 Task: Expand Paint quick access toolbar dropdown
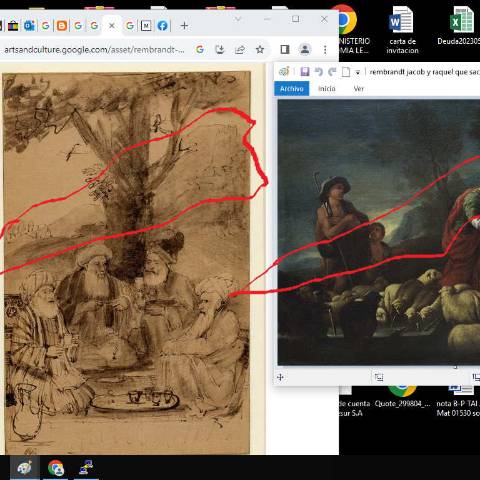click(358, 72)
